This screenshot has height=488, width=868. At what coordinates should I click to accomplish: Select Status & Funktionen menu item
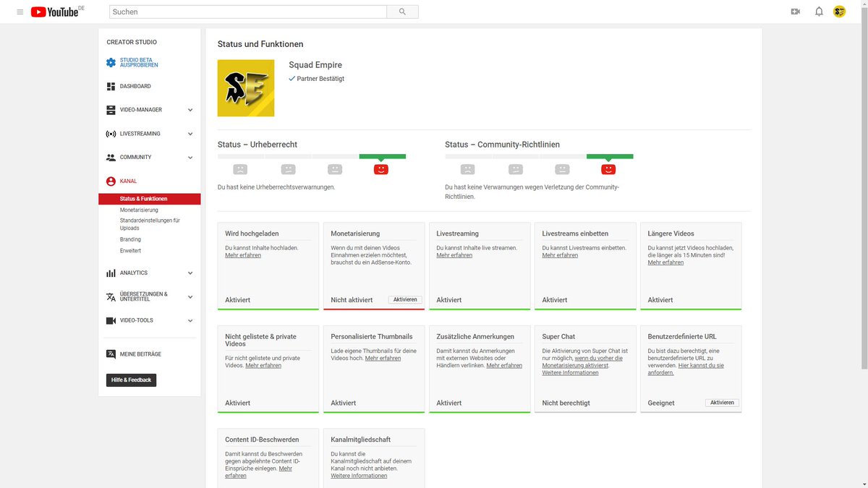[x=150, y=199]
